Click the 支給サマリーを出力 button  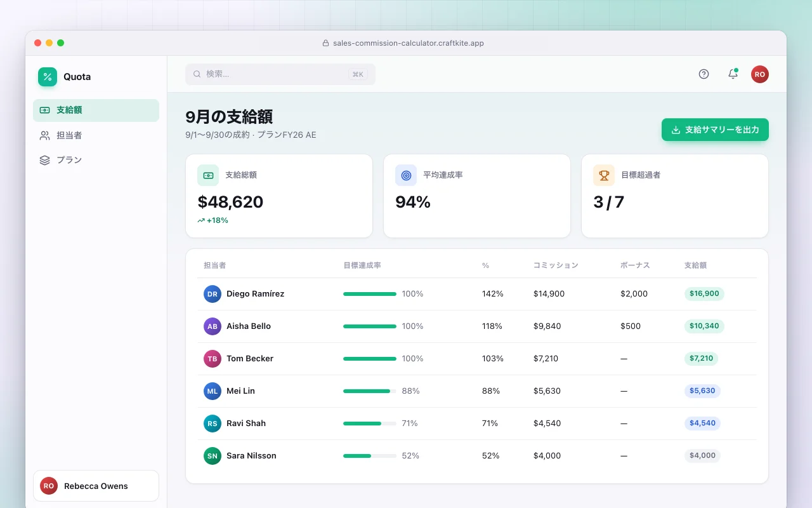[x=715, y=130]
